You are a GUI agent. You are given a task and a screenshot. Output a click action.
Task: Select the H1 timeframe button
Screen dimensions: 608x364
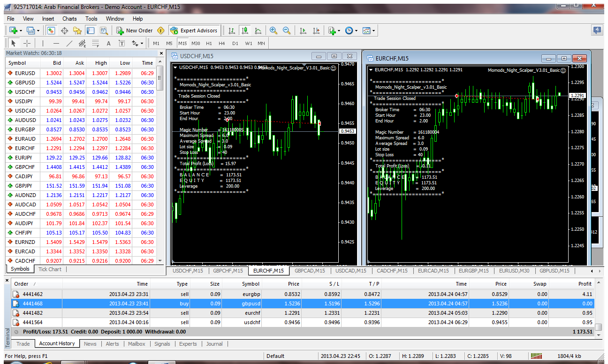click(x=209, y=43)
